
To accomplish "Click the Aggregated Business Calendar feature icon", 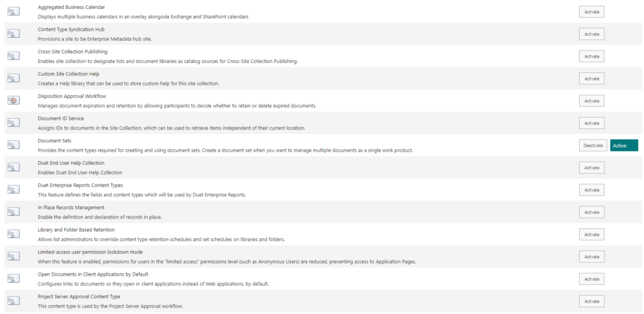I will click(x=14, y=12).
